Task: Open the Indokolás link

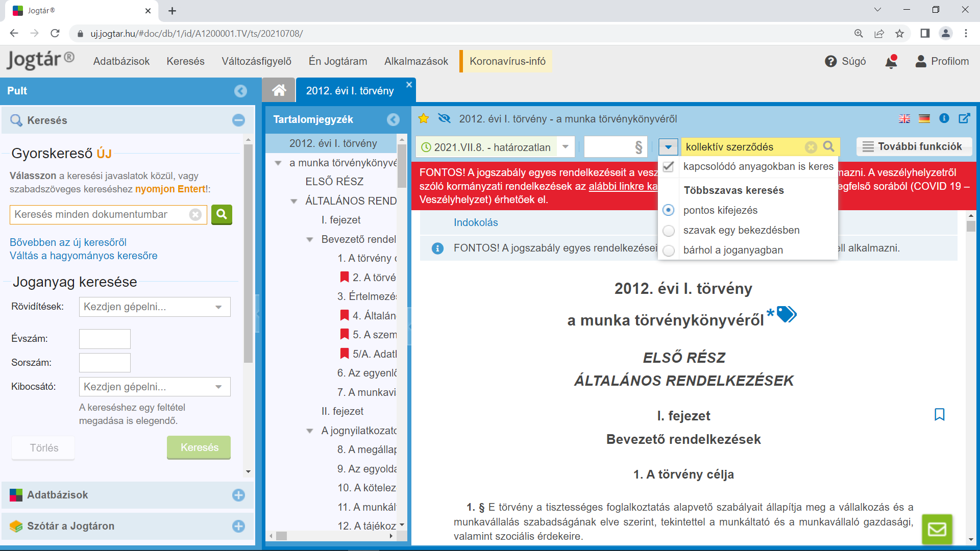Action: [476, 222]
